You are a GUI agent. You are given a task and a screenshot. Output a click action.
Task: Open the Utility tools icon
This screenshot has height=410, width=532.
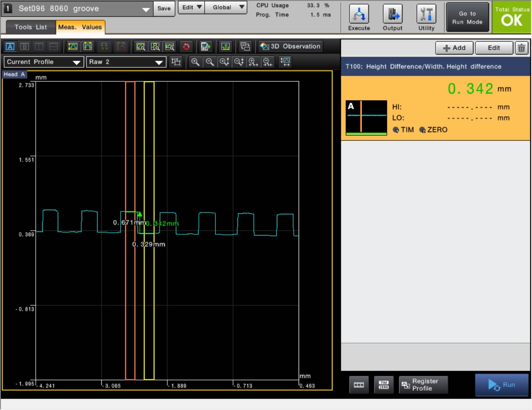(426, 18)
